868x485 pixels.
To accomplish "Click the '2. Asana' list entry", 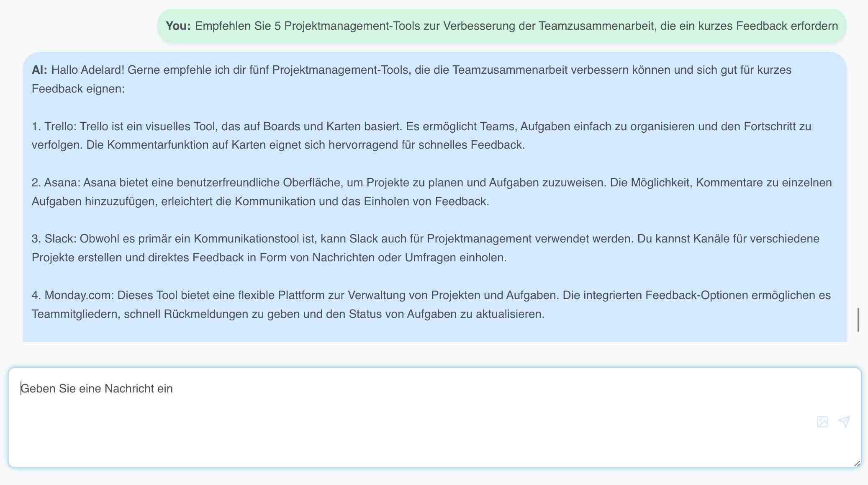I will click(x=432, y=192).
